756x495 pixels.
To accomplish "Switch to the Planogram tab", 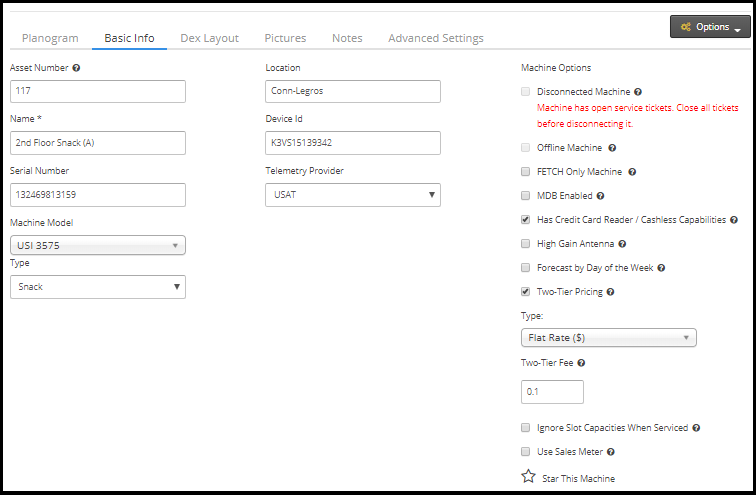I will [x=50, y=38].
